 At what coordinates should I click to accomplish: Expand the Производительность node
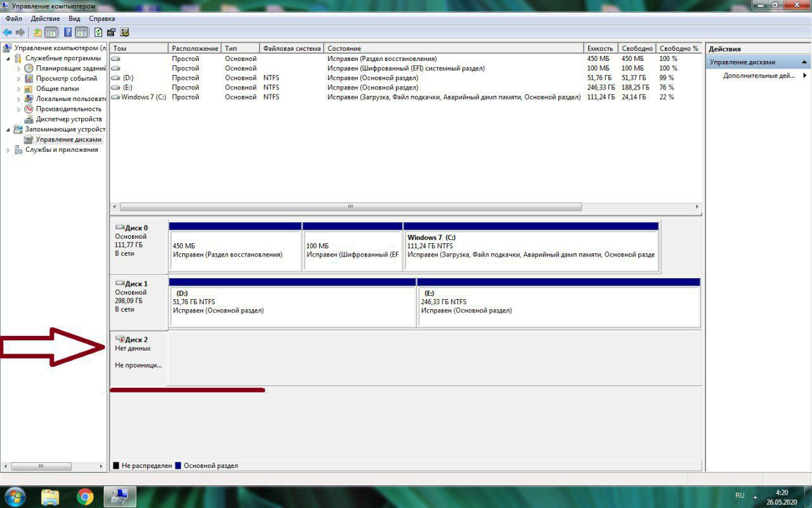(18, 109)
